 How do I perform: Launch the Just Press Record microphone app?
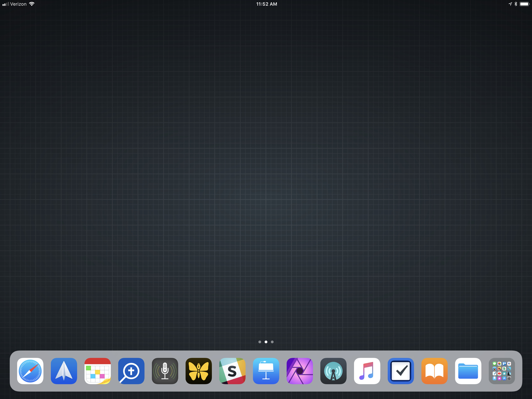(165, 371)
